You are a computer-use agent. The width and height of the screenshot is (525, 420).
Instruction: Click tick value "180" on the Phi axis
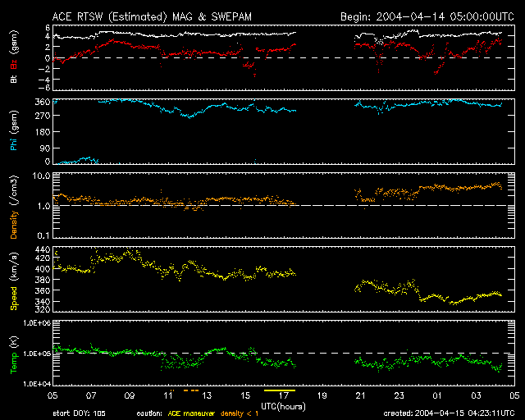tap(43, 131)
